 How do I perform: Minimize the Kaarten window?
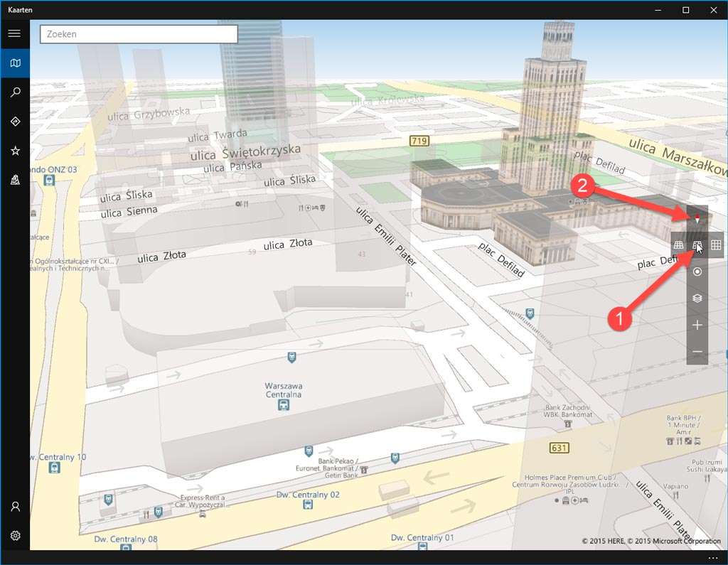658,10
